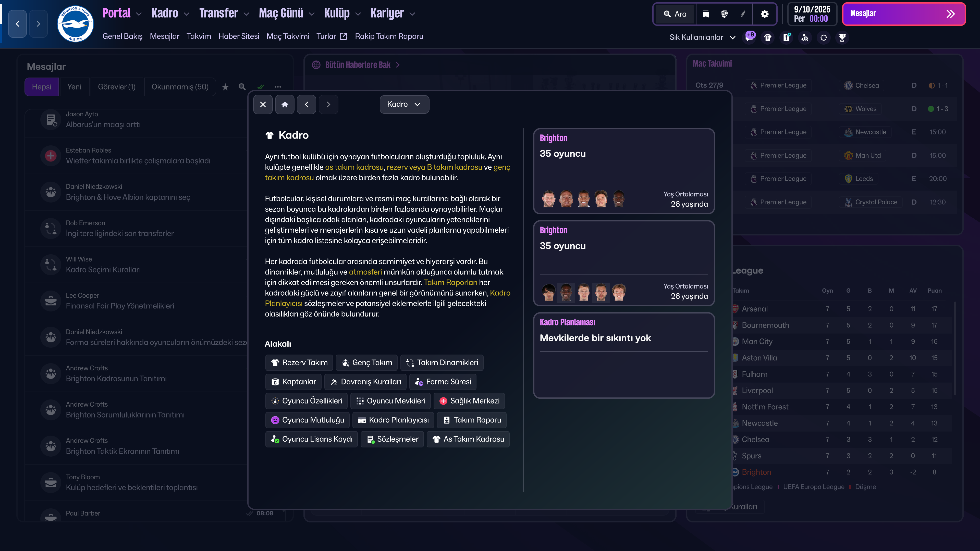Image resolution: width=980 pixels, height=551 pixels.
Task: Switch to the Yeni messages filter
Action: tap(75, 87)
